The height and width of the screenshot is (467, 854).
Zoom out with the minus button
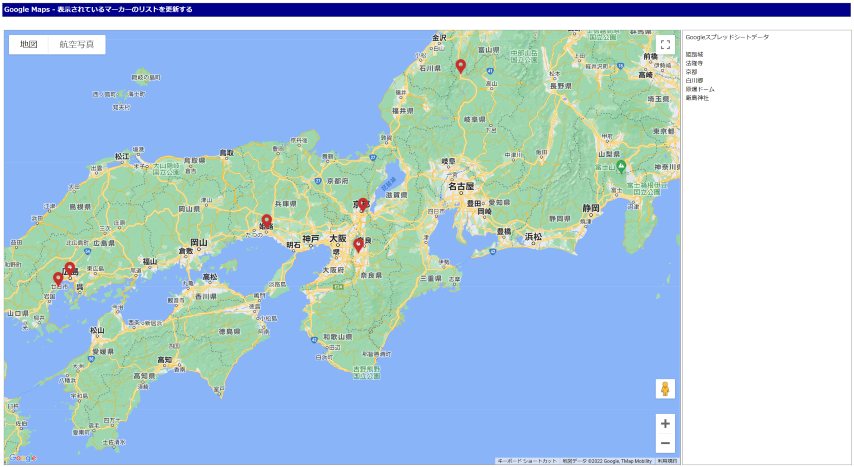(665, 443)
